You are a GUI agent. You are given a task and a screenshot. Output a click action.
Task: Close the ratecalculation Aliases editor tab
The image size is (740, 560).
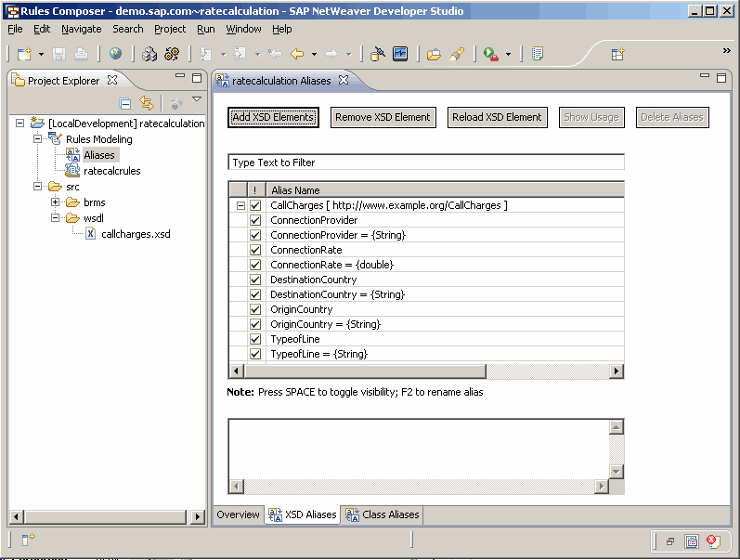344,80
